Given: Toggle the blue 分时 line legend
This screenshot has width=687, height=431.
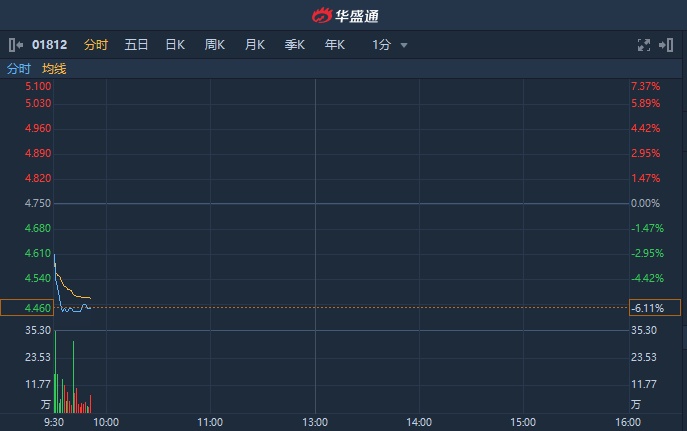Looking at the screenshot, I should pos(18,69).
